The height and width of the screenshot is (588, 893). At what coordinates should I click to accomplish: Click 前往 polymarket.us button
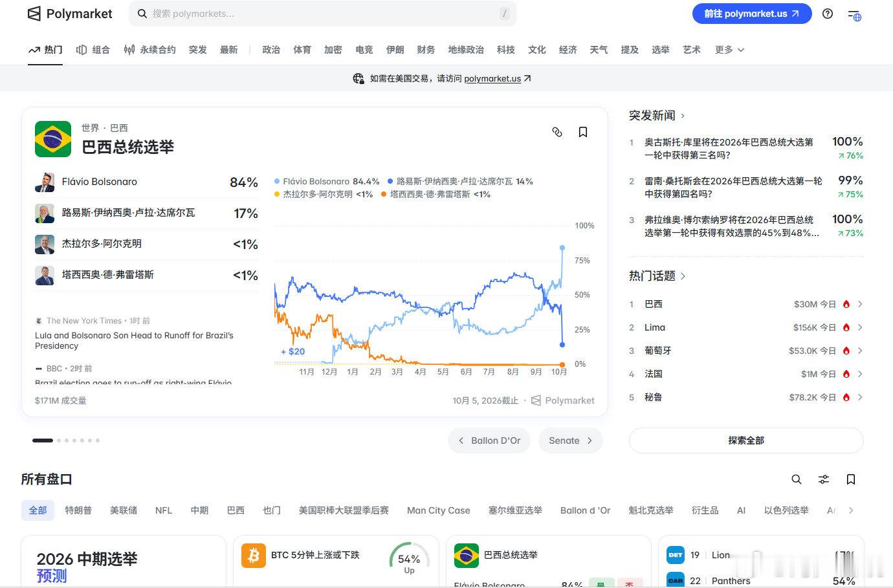(x=752, y=14)
